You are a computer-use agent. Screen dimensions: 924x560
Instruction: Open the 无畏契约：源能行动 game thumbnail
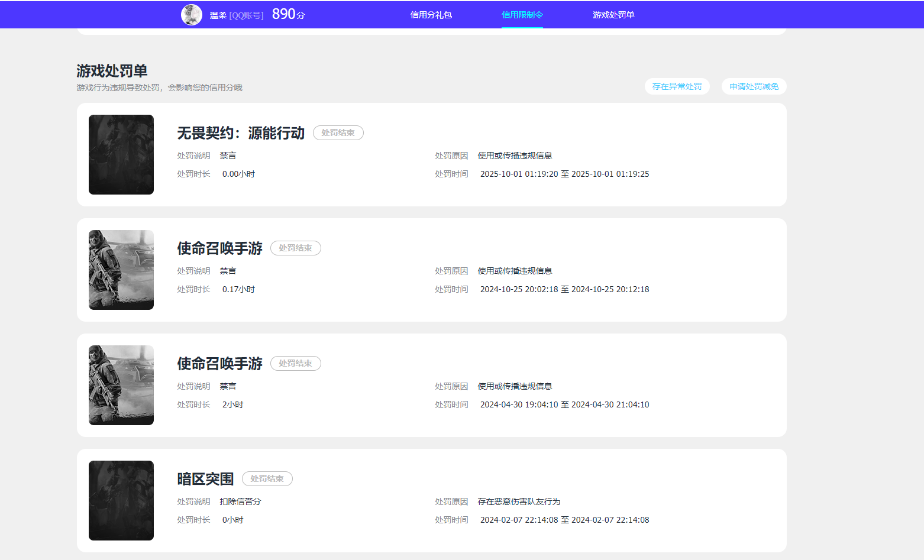121,154
